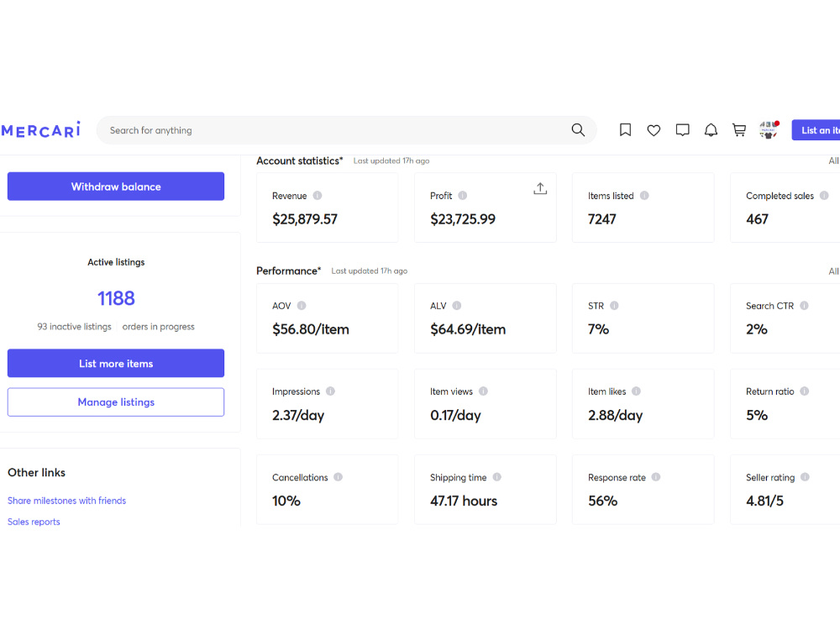Click info icon next to Item views
This screenshot has width=840, height=630.
coord(483,391)
